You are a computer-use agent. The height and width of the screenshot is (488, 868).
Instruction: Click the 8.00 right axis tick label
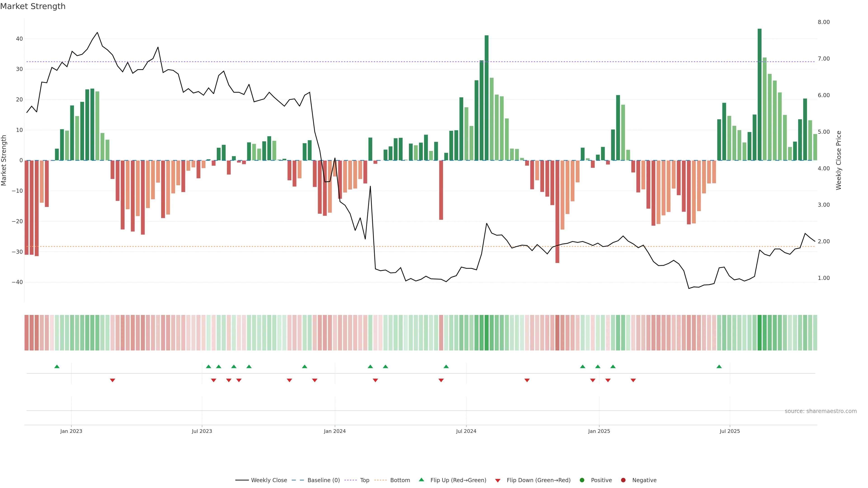pos(823,22)
